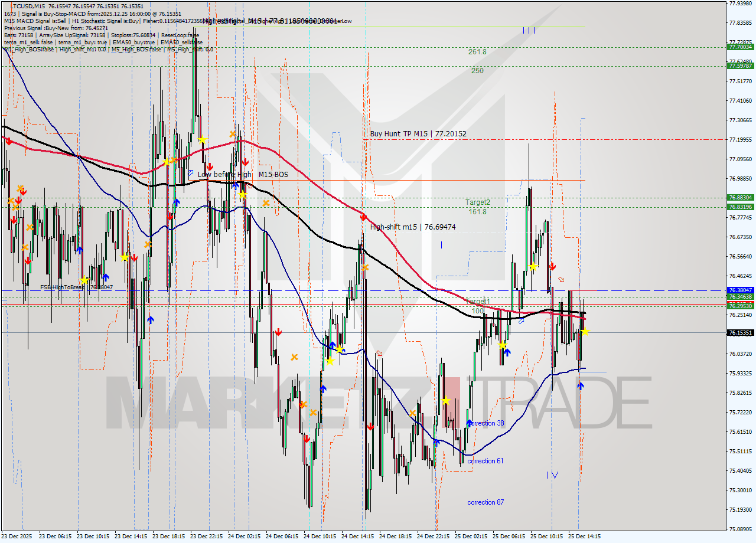The width and height of the screenshot is (756, 543).
Task: Click the red down arrow near 25 Dec 10:15 spike
Action: (553, 267)
